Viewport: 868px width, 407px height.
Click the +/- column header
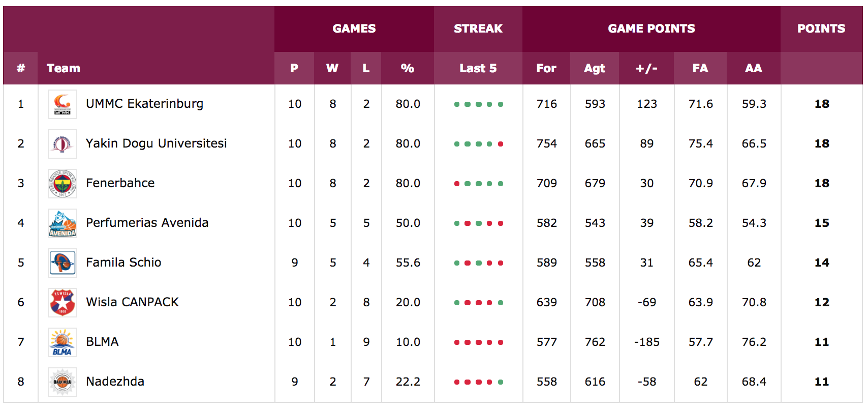[x=646, y=68]
